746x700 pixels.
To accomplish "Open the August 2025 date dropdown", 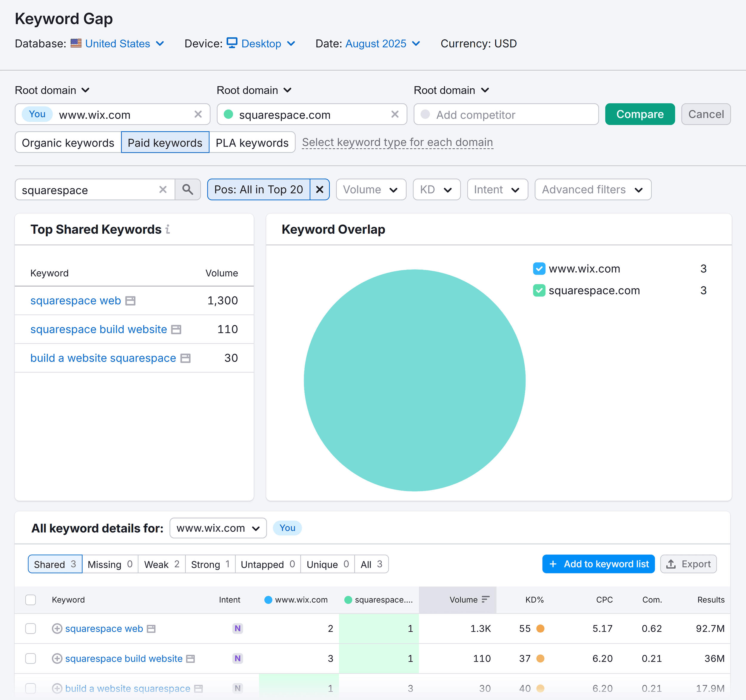I will click(382, 44).
